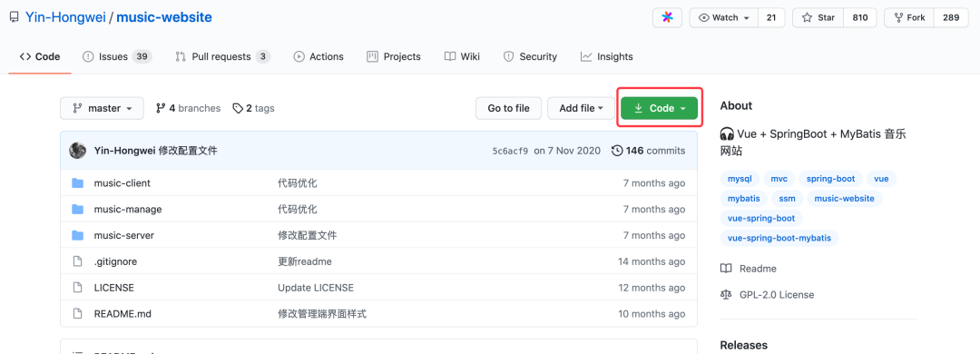Click the Yin-Hongwei avatar in commit row
This screenshot has width=980, height=354.
pyautogui.click(x=77, y=151)
